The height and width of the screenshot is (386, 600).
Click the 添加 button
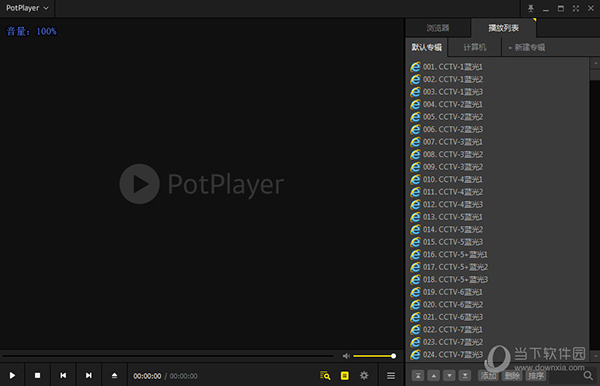tap(488, 376)
